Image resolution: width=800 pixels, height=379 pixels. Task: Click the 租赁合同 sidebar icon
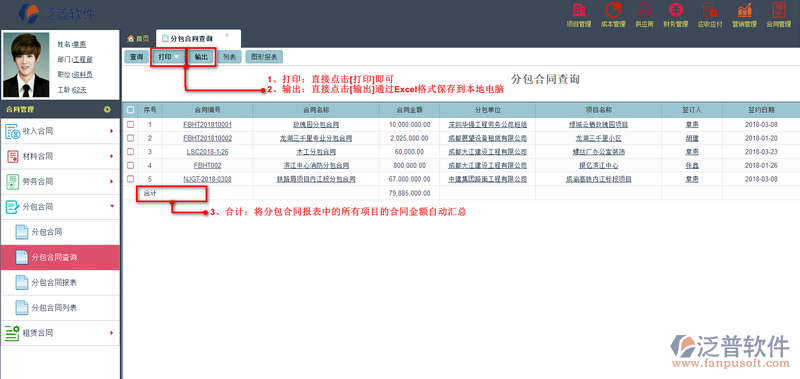pos(12,333)
